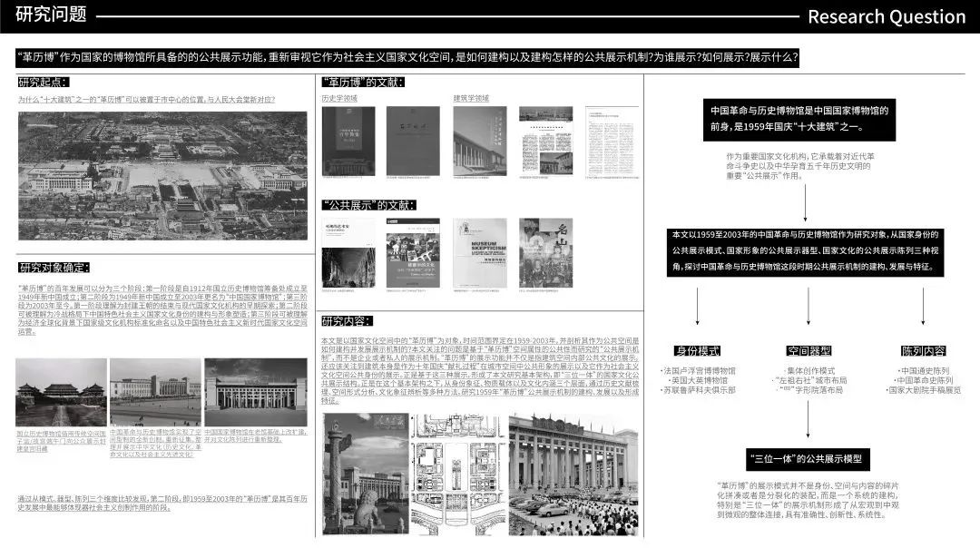The height and width of the screenshot is (548, 980).
Task: Select the '陈列内容' flowchart box
Action: (x=923, y=351)
